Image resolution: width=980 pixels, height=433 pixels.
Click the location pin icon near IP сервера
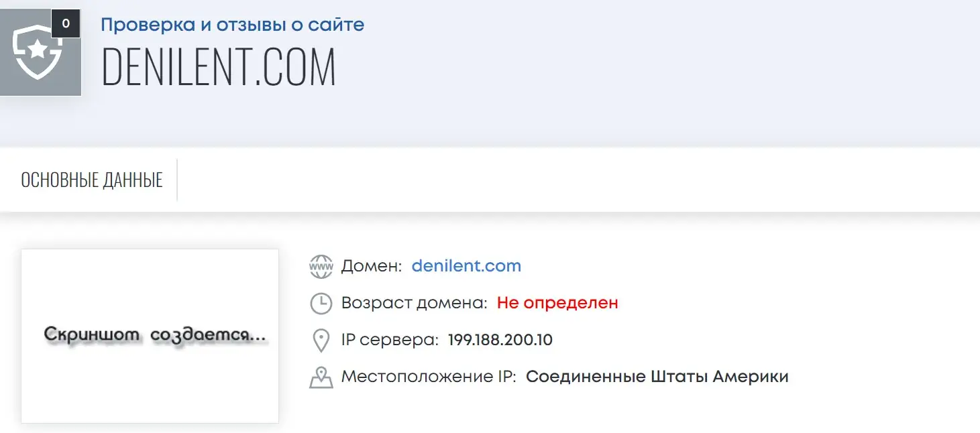[x=321, y=341]
